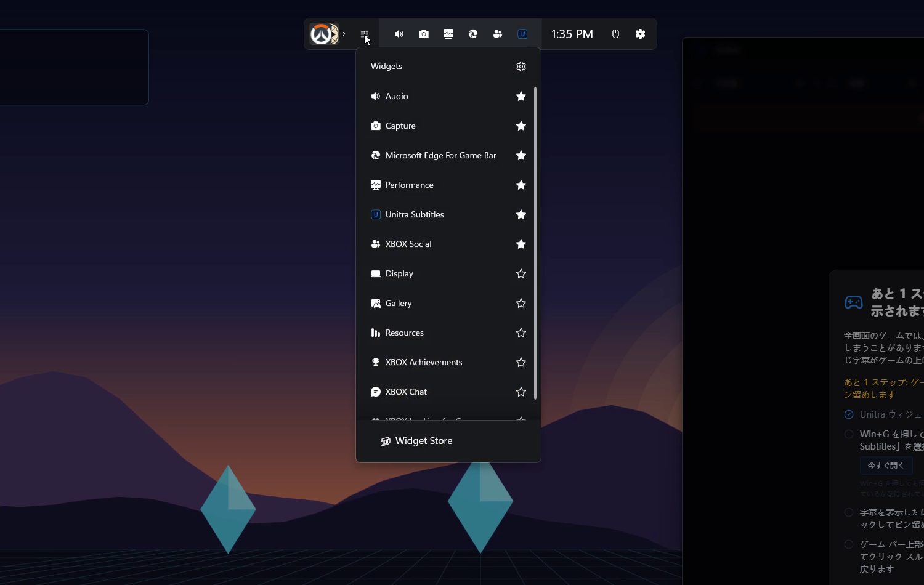Click the 今すぐ開く button in Unitra panel
The width and height of the screenshot is (924, 585).
pyautogui.click(x=886, y=466)
